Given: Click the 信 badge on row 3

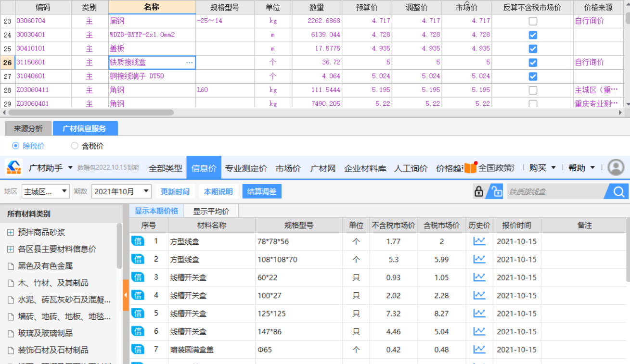Looking at the screenshot, I should point(138,277).
